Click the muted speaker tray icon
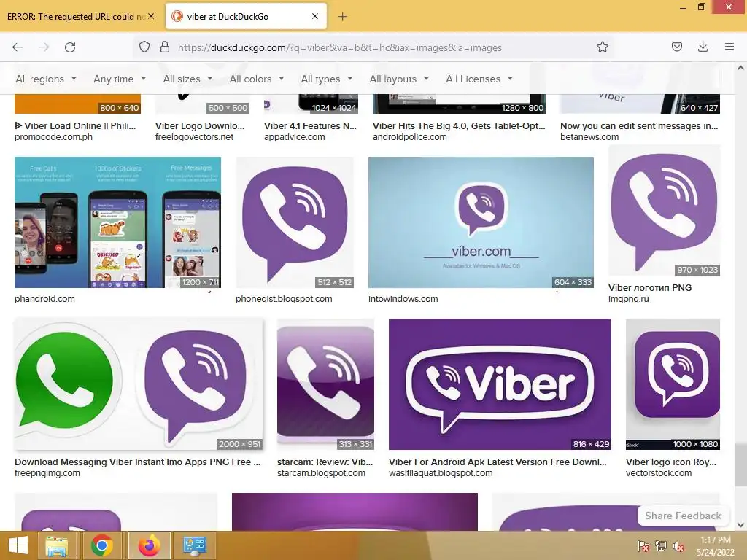The height and width of the screenshot is (560, 747). [x=678, y=546]
